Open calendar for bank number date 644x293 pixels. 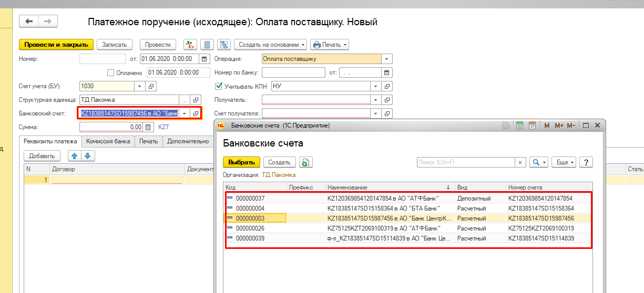[387, 72]
